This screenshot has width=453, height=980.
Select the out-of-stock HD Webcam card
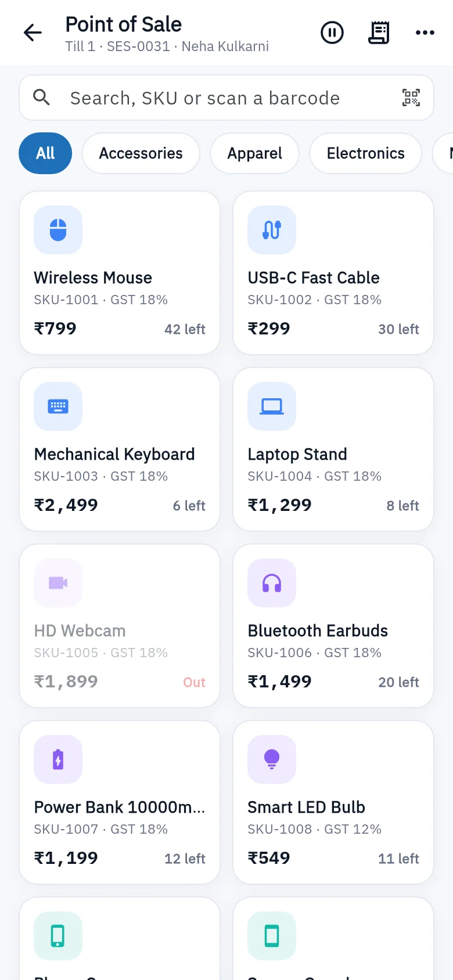120,626
